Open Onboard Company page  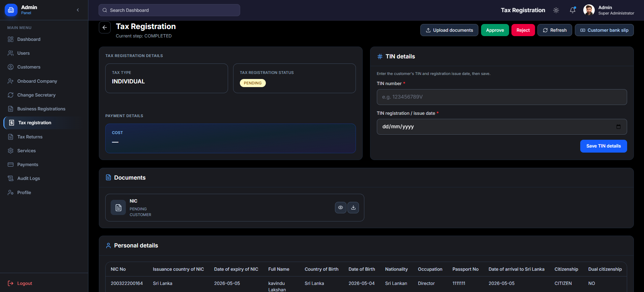point(44,81)
